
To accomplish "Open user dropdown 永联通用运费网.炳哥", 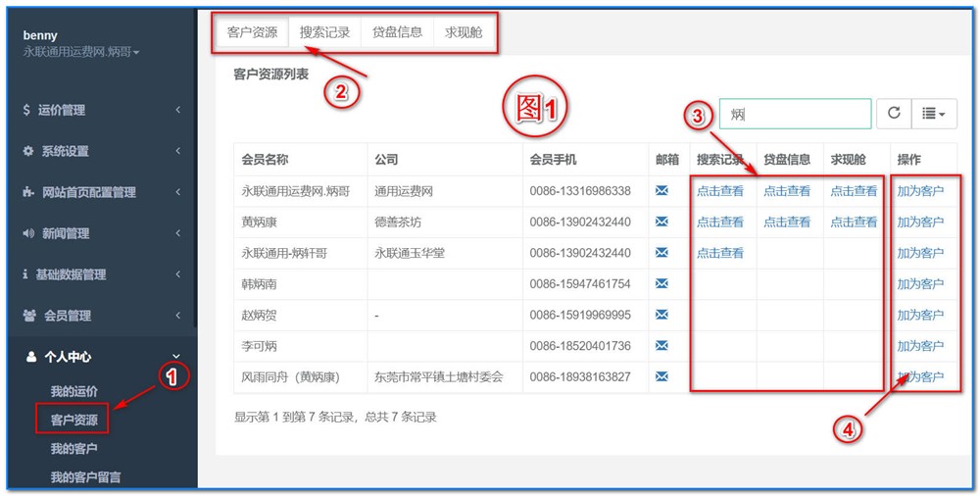I will [x=81, y=52].
